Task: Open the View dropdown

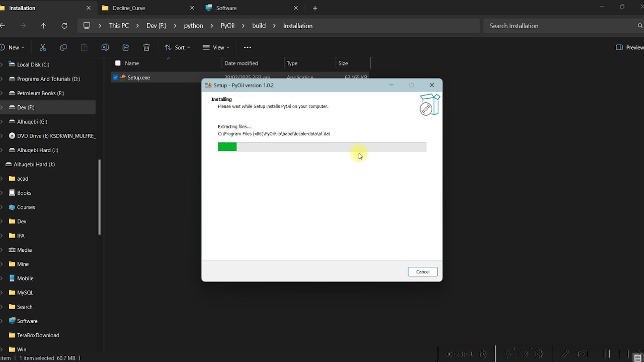Action: [x=216, y=47]
